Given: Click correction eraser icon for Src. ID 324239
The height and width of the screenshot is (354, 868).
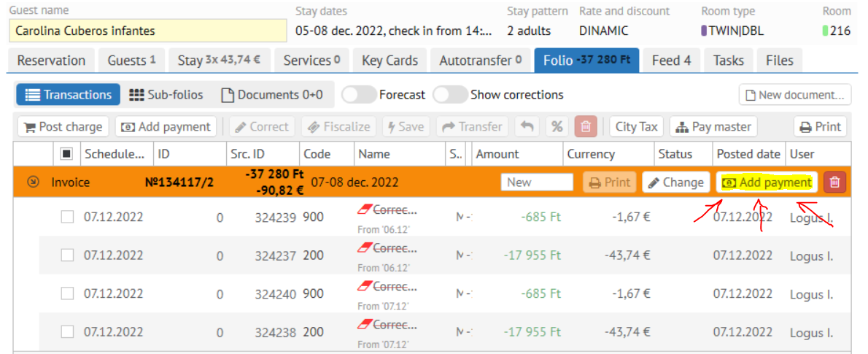Looking at the screenshot, I should pos(364,210).
